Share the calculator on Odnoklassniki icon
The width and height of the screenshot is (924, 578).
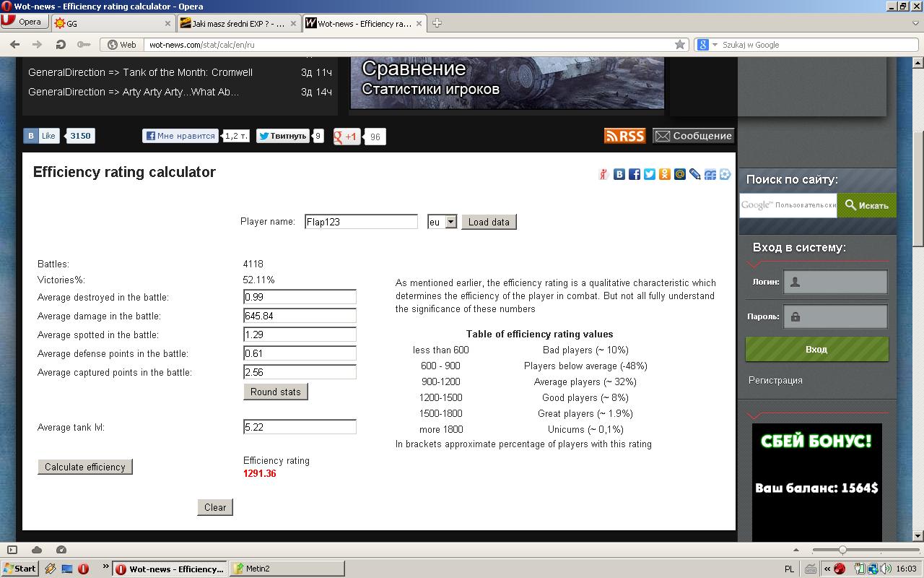pyautogui.click(x=664, y=174)
